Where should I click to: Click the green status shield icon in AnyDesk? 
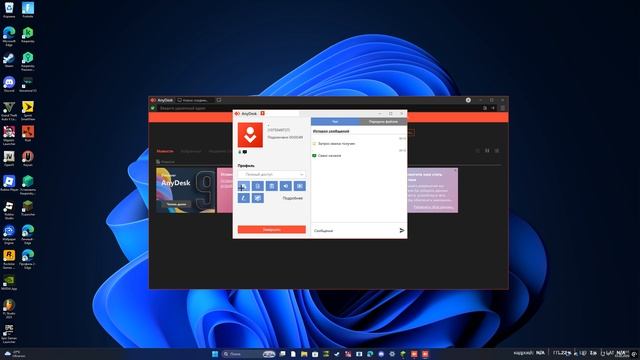click(153, 108)
